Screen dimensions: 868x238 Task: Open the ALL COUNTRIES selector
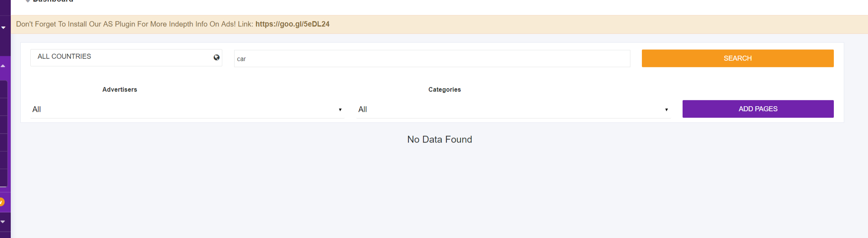pos(126,57)
